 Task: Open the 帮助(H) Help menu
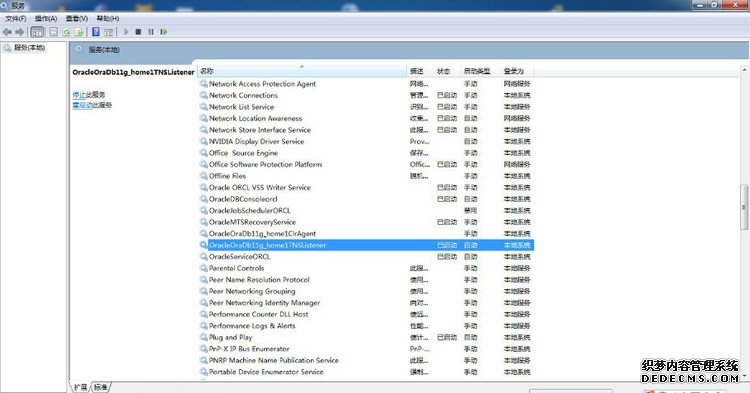[x=108, y=18]
